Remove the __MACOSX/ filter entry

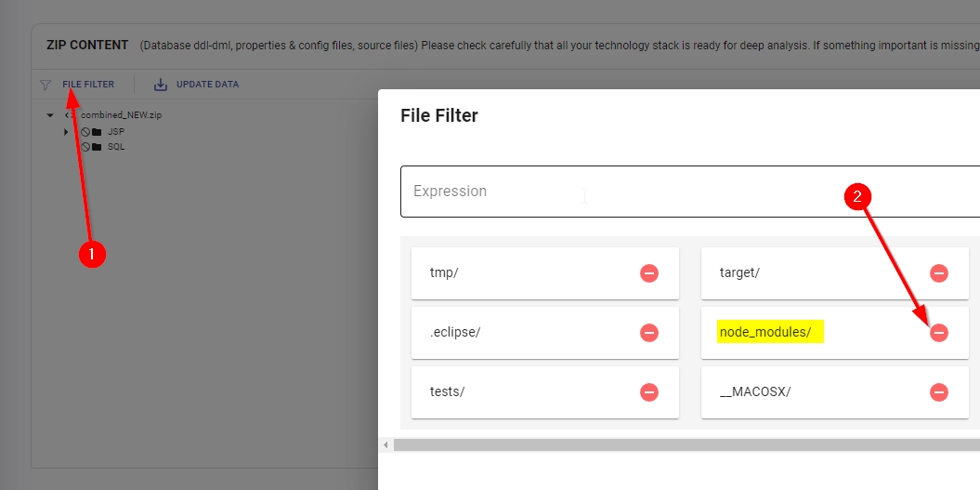[939, 392]
